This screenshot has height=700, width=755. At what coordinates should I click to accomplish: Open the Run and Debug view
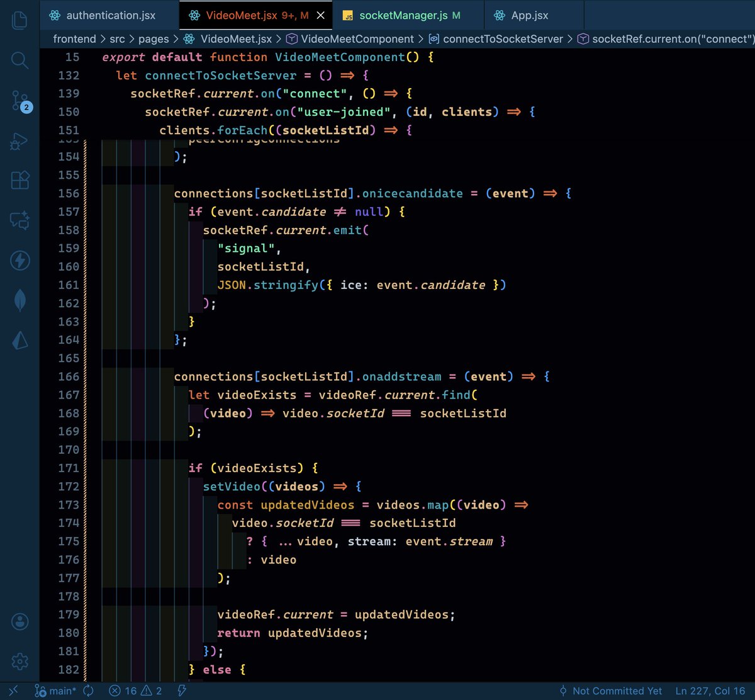[20, 141]
